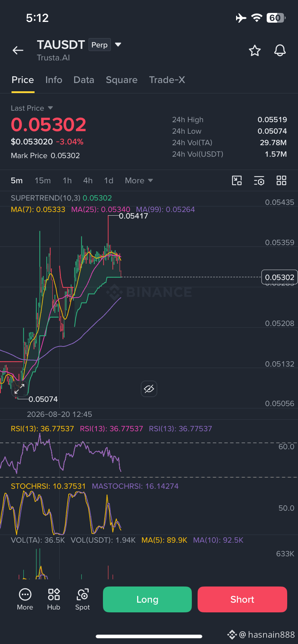Tap the 24h Vol(USDT) value 1.57M
The image size is (298, 644).
[x=276, y=154]
